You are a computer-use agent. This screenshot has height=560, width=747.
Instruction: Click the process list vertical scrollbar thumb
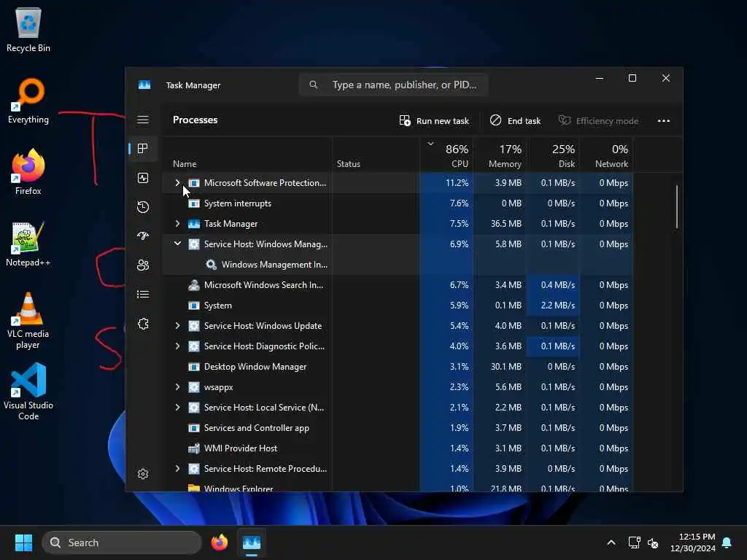[x=676, y=206]
